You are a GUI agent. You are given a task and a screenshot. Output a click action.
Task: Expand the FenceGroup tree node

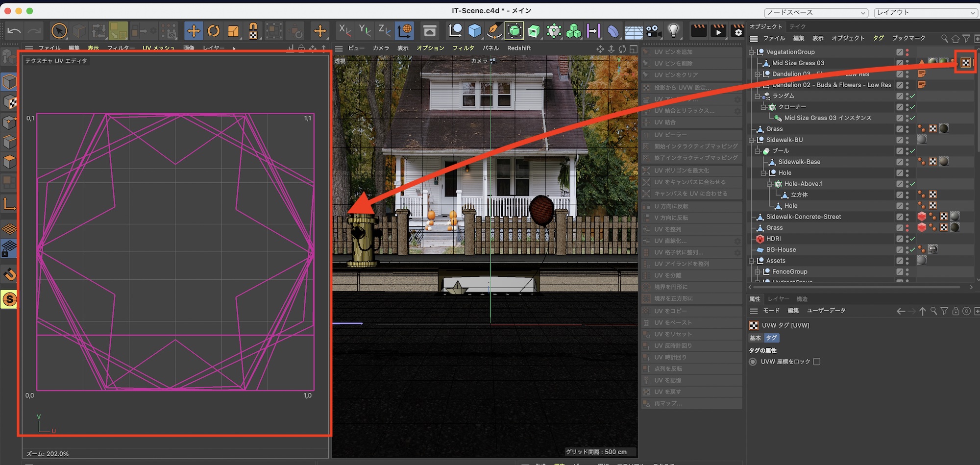(758, 271)
